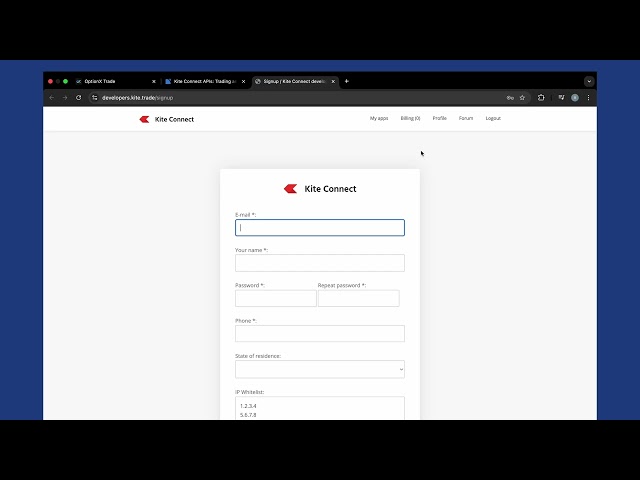Open the saved passwords key icon
Image resolution: width=640 pixels, height=480 pixels.
coord(510,98)
